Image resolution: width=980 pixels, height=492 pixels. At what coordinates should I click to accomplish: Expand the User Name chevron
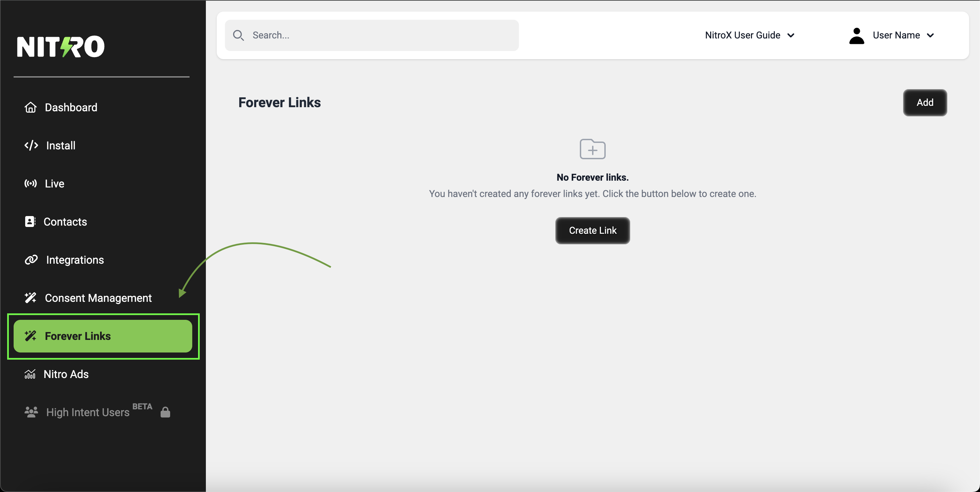[930, 35]
